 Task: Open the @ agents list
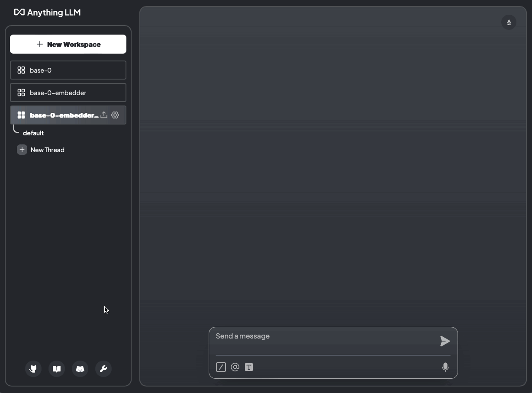(235, 367)
